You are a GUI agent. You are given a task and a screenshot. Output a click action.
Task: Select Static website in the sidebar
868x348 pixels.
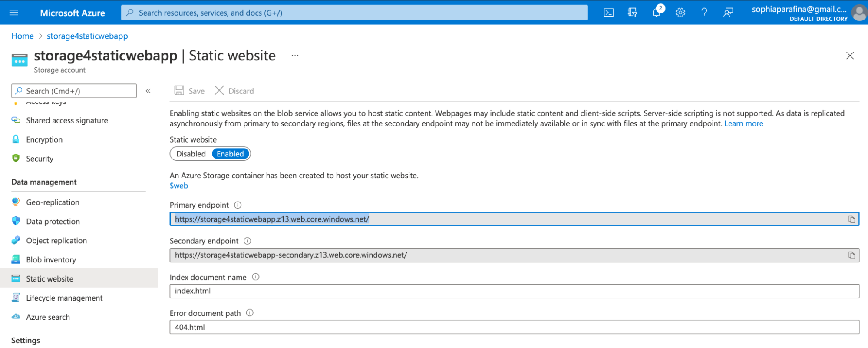78,278
